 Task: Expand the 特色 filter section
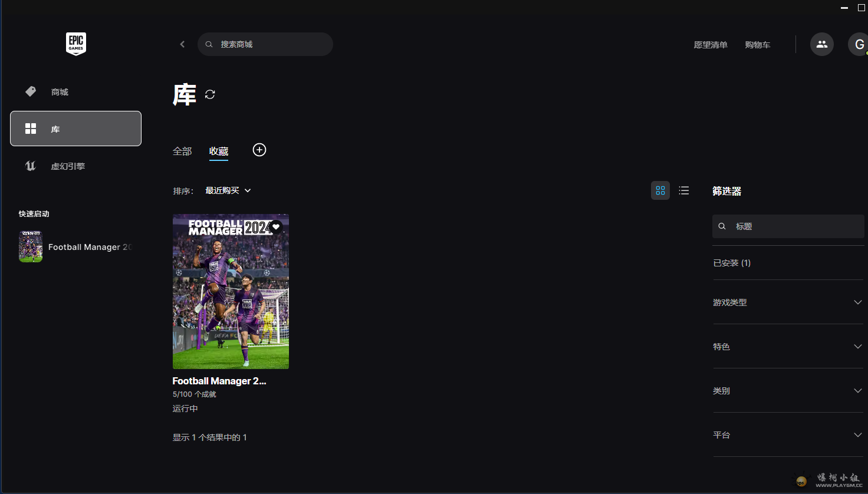(788, 347)
